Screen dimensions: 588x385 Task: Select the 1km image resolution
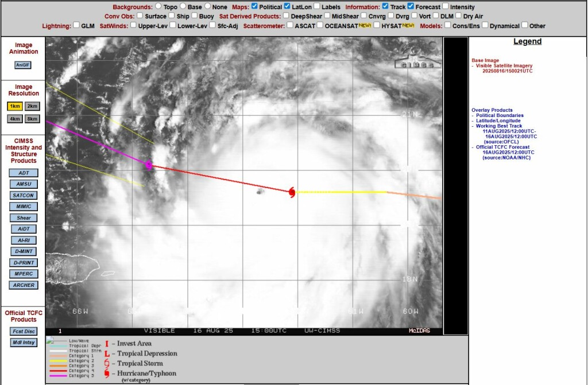pos(14,106)
